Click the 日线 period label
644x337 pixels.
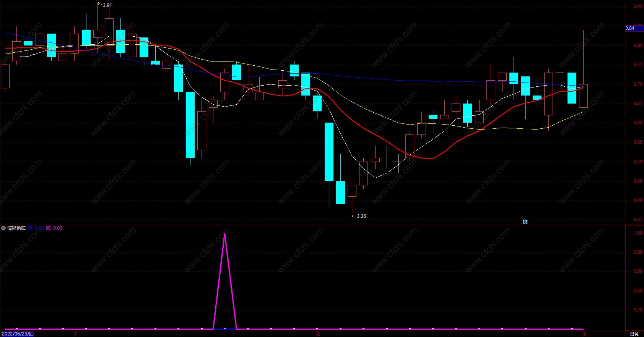click(634, 334)
